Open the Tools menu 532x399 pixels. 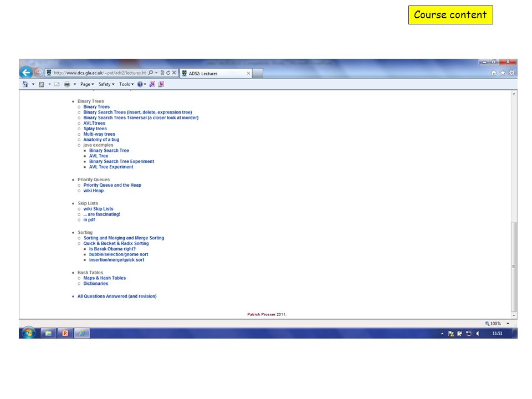(x=126, y=84)
